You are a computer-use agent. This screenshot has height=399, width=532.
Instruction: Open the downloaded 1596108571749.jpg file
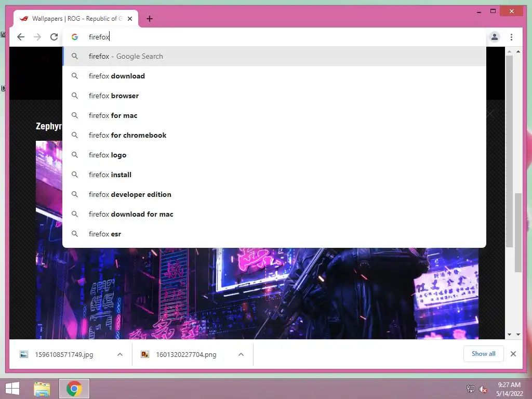tap(64, 354)
